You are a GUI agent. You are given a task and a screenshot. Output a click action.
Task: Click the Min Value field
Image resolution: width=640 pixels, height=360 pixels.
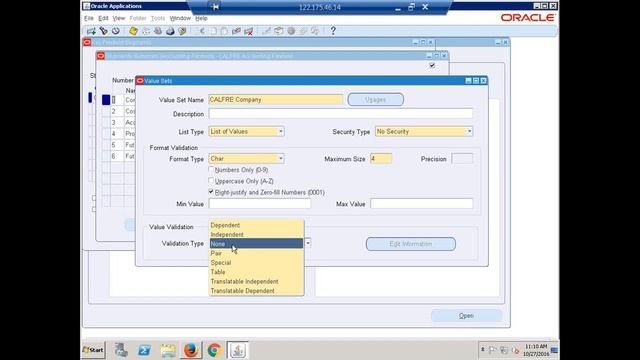click(x=260, y=204)
